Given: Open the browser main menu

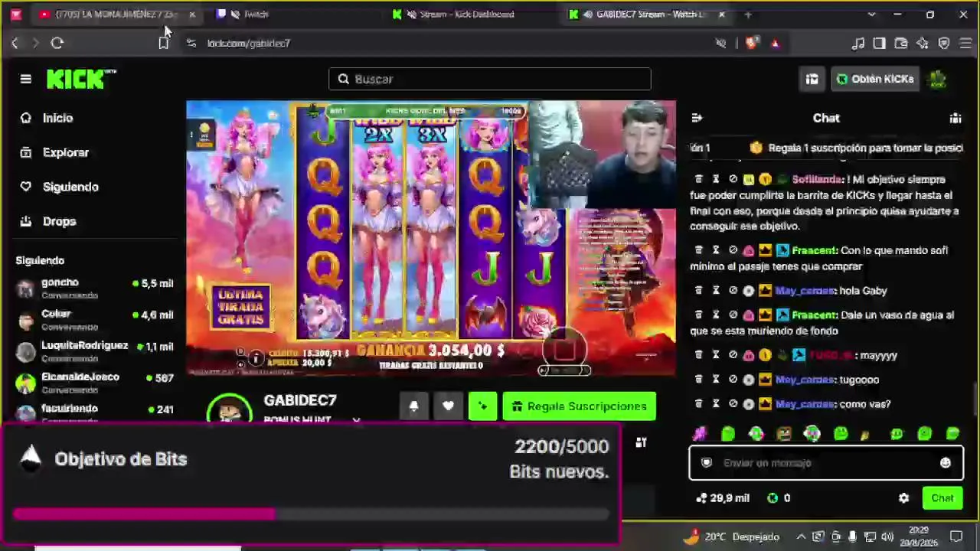Looking at the screenshot, I should (964, 43).
